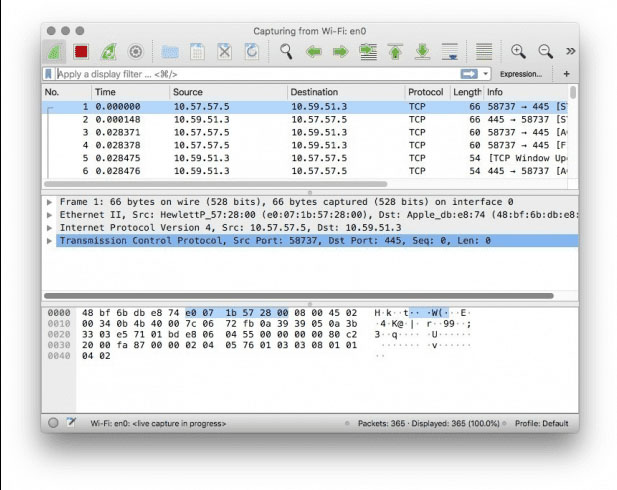617x490 pixels.
Task: Toggle colorize packet list button
Action: coord(484,51)
